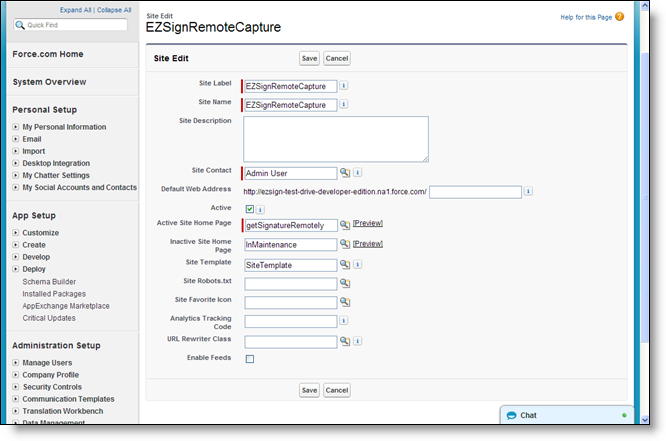Click lookup icon for Site Template field
666x441 pixels.
point(345,265)
